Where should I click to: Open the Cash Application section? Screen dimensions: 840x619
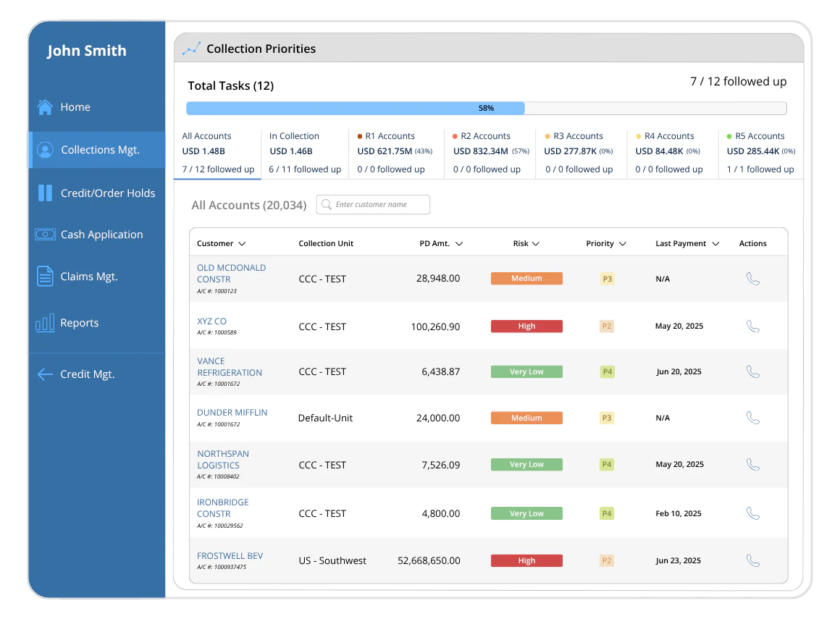[x=45, y=235]
